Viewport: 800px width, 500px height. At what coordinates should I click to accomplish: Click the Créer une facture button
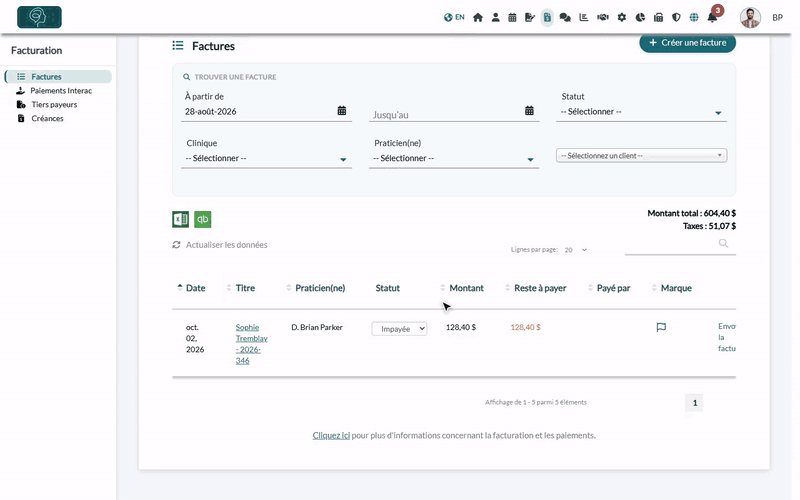click(x=687, y=43)
